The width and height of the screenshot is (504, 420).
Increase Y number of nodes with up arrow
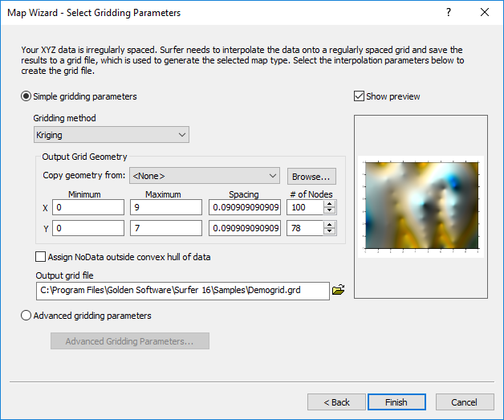330,225
